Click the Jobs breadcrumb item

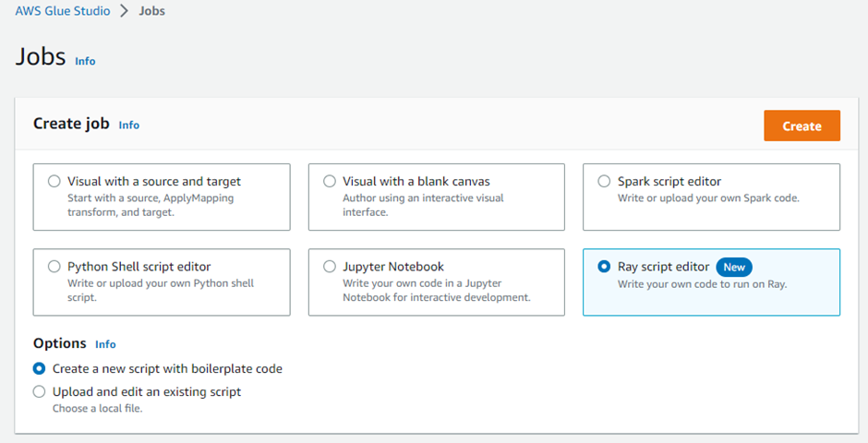click(151, 11)
